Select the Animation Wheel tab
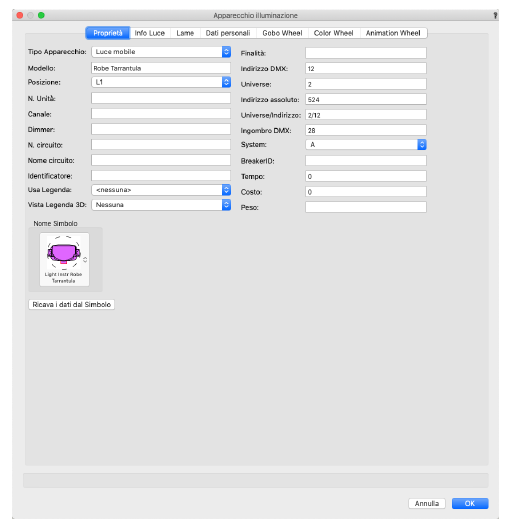 tap(393, 33)
